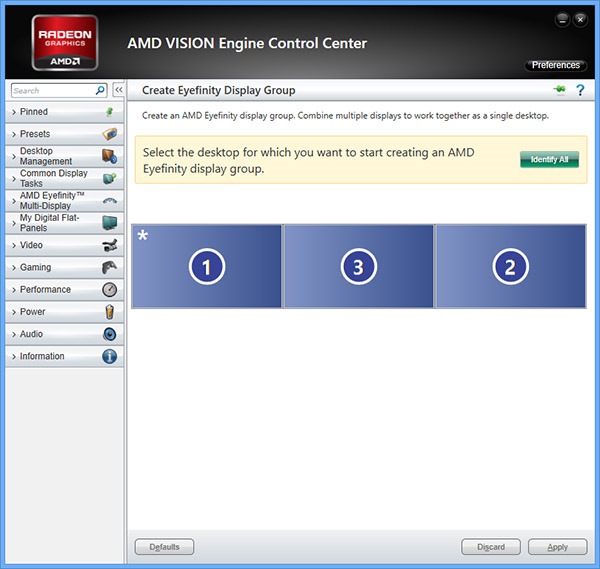
Task: Click the Defaults button
Action: (x=164, y=547)
